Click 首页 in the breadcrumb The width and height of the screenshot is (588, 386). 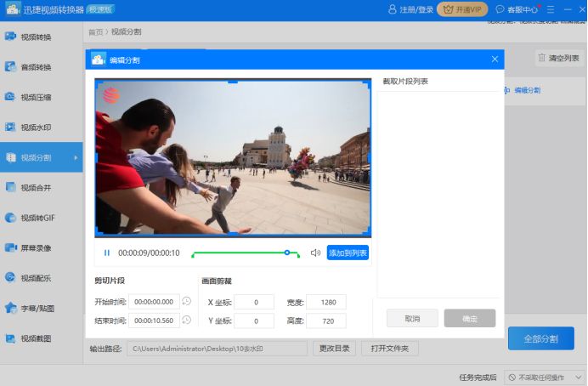click(x=96, y=32)
